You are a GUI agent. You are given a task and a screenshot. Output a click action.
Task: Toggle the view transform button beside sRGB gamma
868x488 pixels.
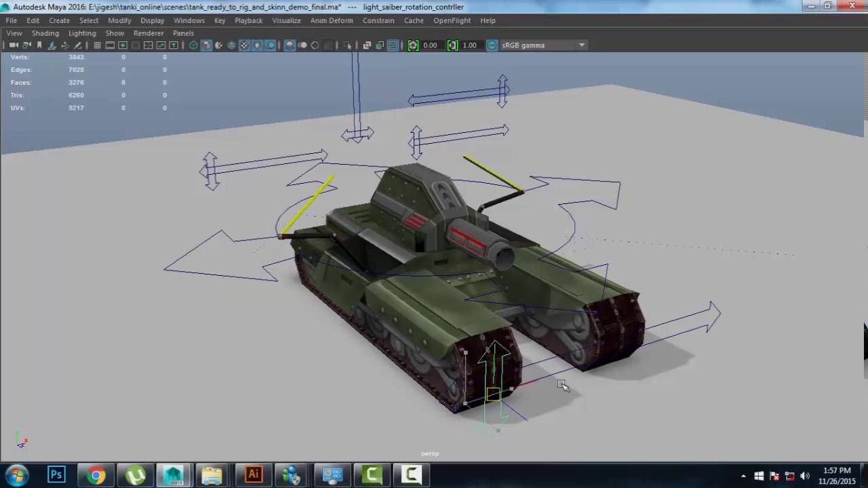(x=492, y=45)
